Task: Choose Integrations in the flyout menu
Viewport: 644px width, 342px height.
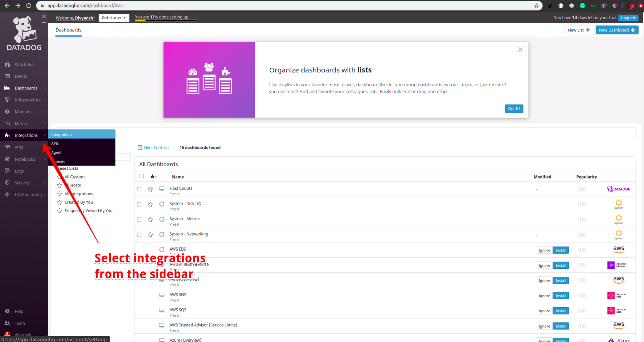Action: click(82, 134)
